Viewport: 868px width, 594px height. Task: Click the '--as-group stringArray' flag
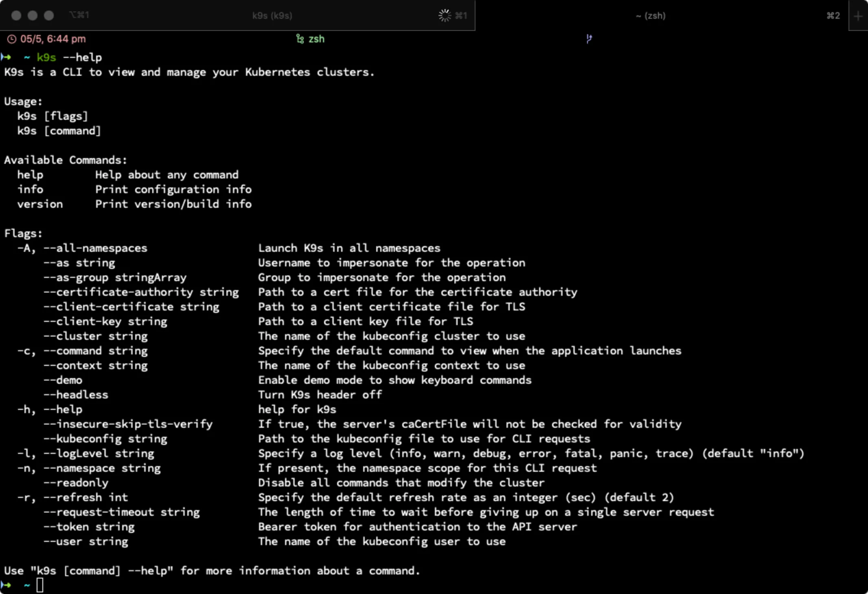[115, 277]
